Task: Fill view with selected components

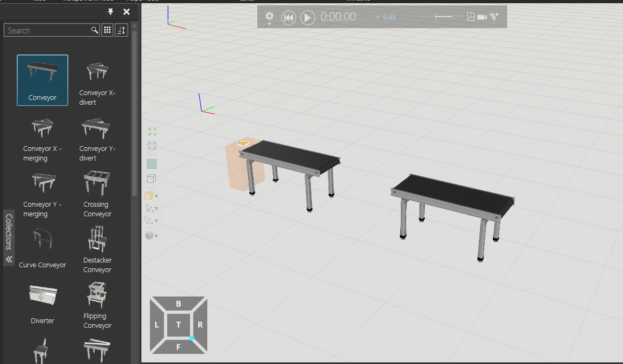Action: (152, 146)
